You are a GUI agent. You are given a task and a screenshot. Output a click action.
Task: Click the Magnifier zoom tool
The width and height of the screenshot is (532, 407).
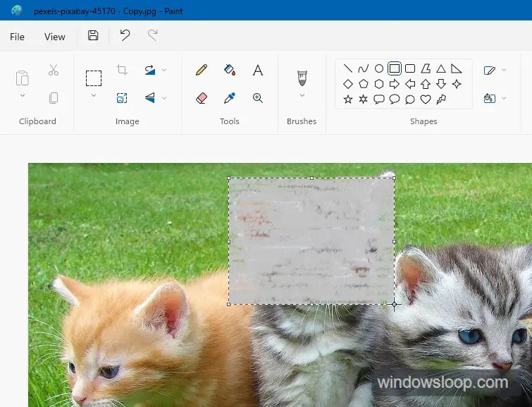258,98
